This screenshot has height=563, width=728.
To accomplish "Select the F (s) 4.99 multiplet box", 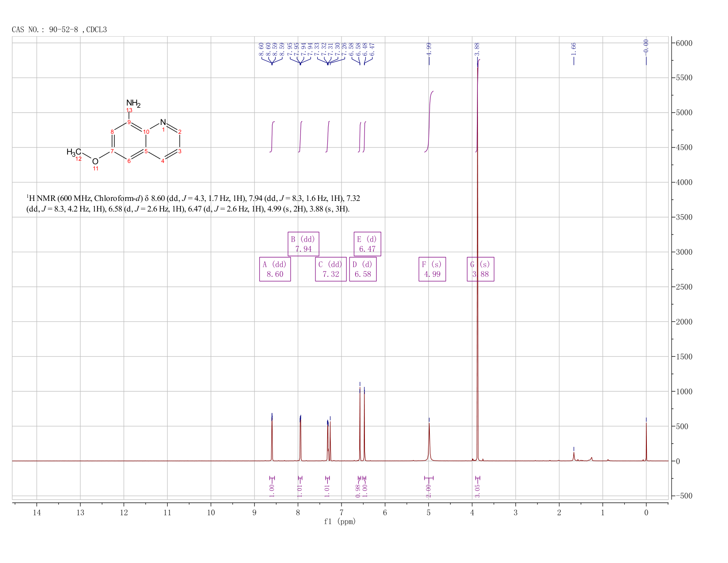I will click(432, 269).
